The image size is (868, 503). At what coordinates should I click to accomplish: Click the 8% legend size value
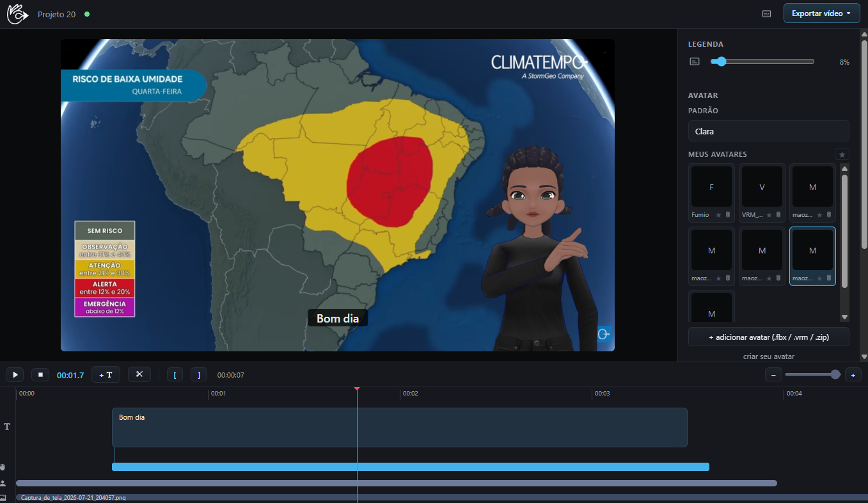click(844, 62)
